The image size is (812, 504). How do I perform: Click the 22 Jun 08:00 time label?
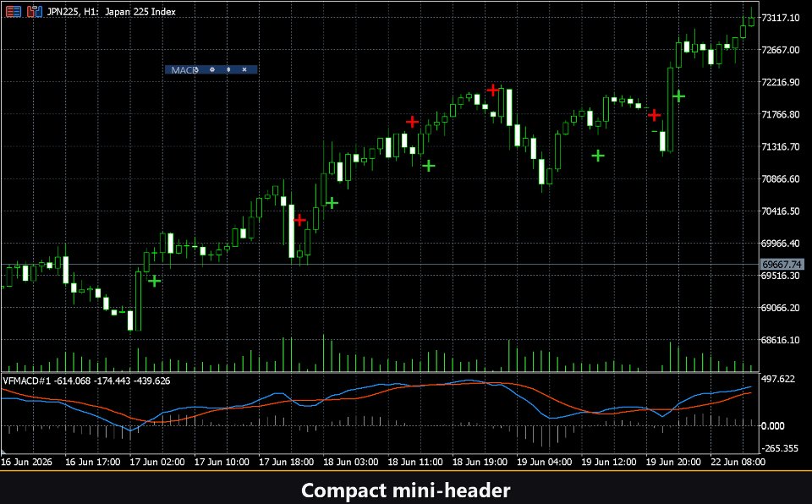(738, 462)
